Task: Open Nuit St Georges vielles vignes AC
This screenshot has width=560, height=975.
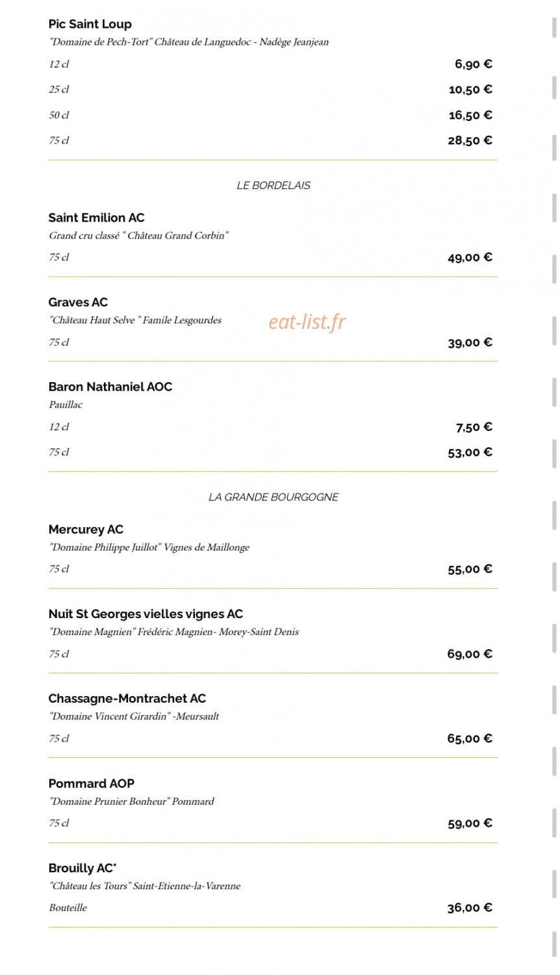Action: (146, 614)
